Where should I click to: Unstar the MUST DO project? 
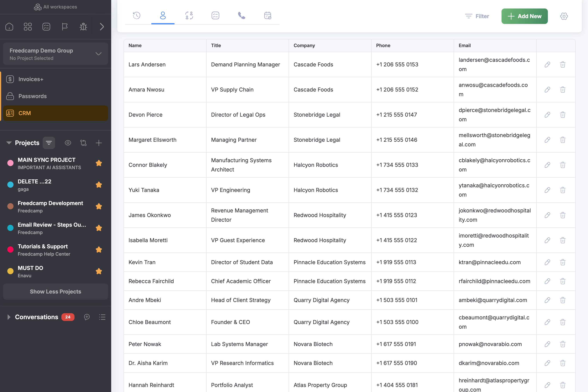click(99, 271)
